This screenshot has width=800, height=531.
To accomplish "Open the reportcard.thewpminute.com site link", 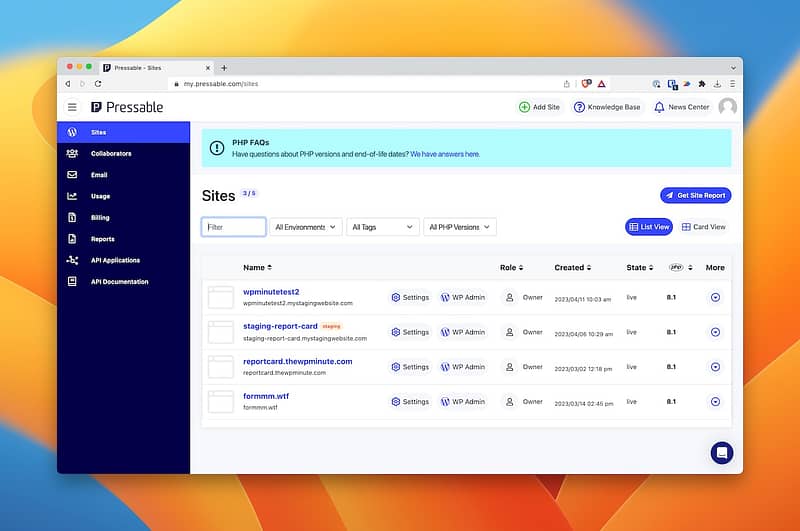I will coord(297,361).
